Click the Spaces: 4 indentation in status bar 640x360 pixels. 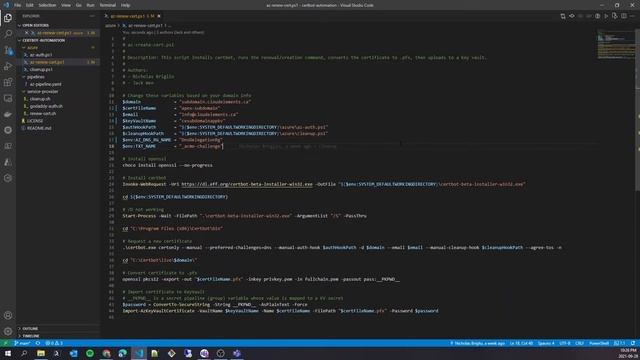tap(546, 343)
